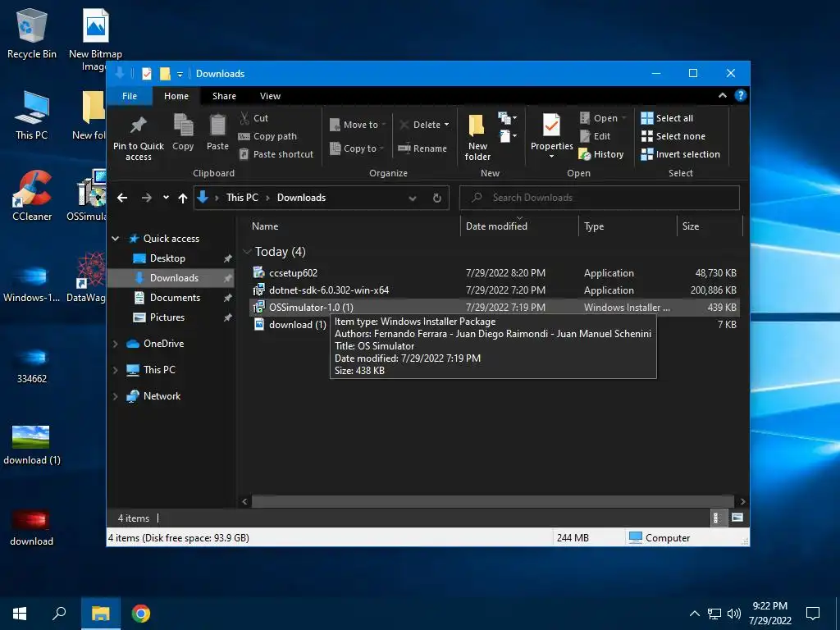Viewport: 840px width, 630px height.
Task: Click the Refresh button in address bar
Action: point(437,198)
